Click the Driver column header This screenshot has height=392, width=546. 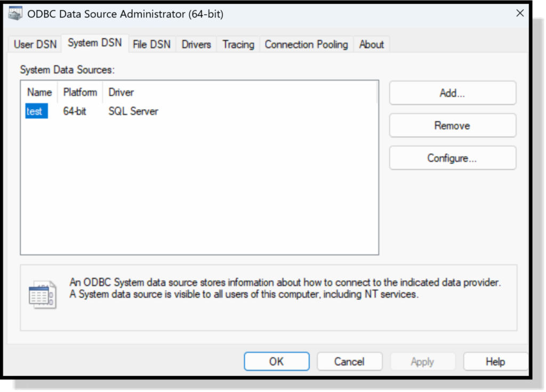[x=121, y=92]
